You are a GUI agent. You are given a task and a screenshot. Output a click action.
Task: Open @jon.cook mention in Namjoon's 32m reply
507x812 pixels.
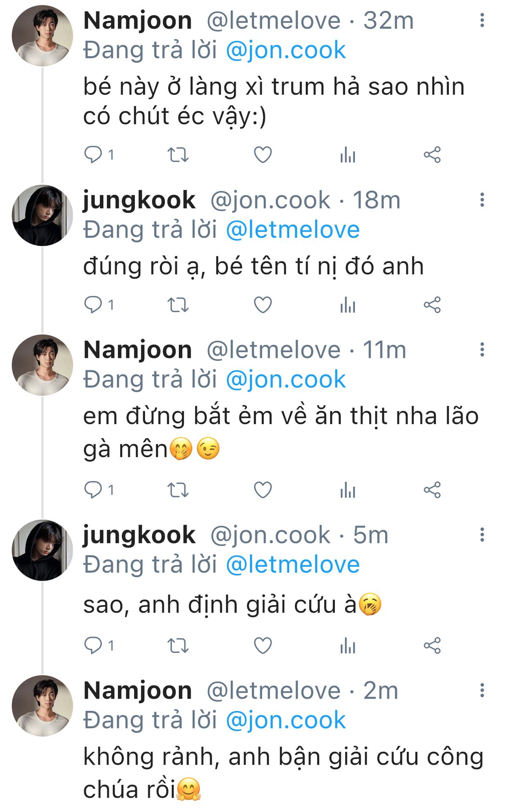click(x=286, y=50)
